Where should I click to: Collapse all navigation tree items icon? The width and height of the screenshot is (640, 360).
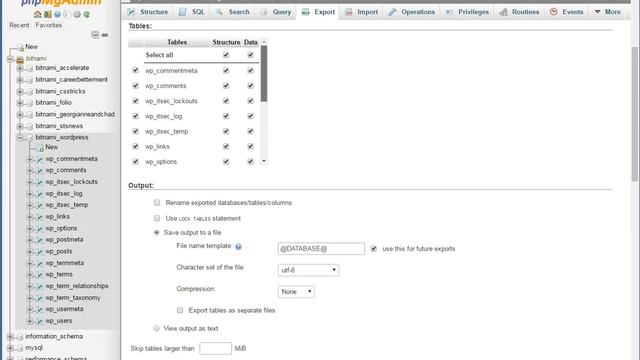[95, 35]
